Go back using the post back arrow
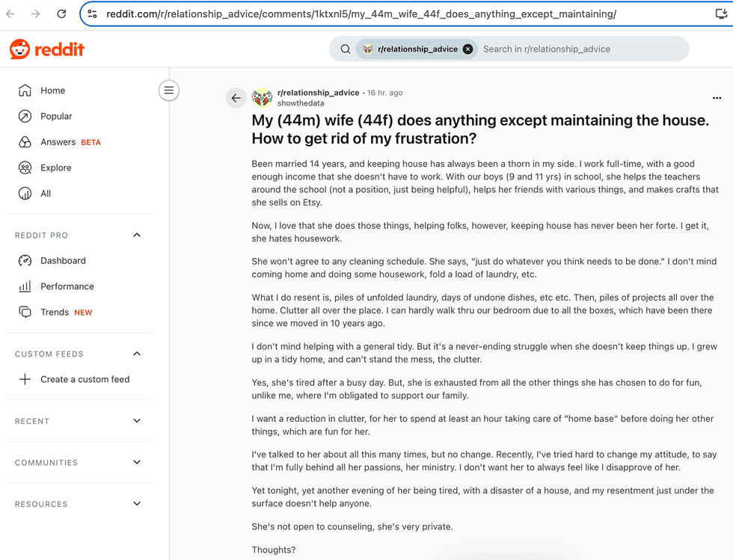 236,98
